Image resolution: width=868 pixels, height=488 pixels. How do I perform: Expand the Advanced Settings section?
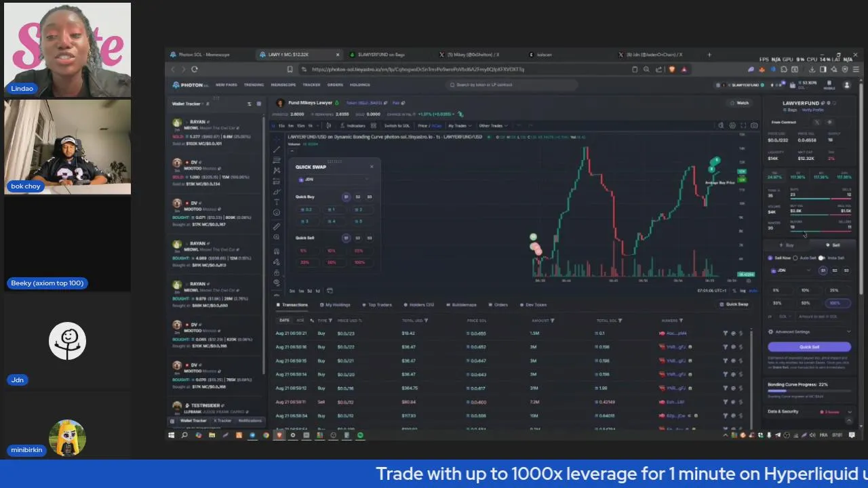click(809, 332)
